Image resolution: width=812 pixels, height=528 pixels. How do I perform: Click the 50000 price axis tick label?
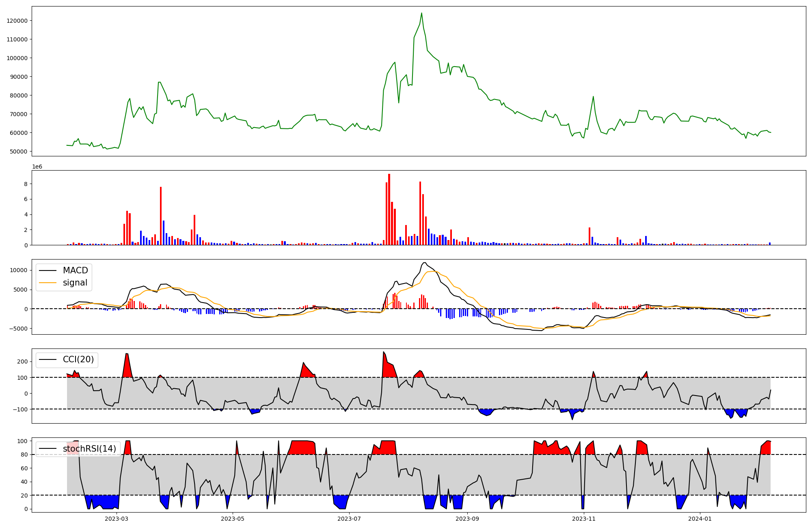pos(19,151)
